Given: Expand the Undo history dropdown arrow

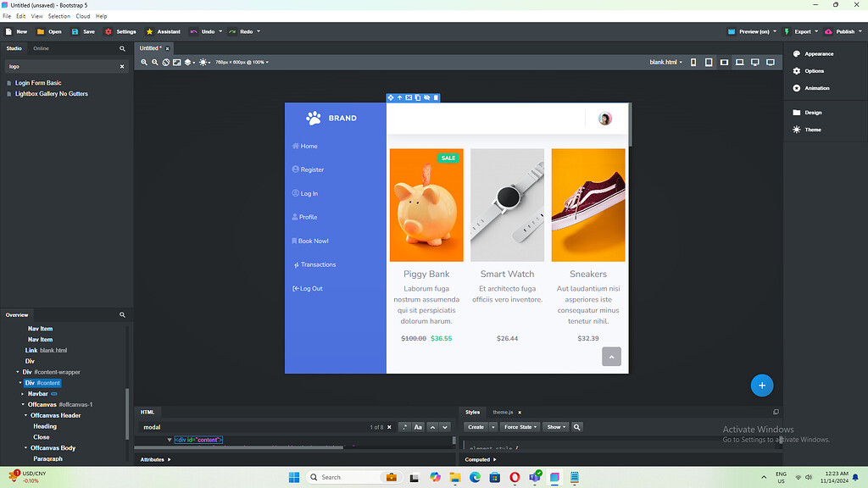Looking at the screenshot, I should click(219, 31).
